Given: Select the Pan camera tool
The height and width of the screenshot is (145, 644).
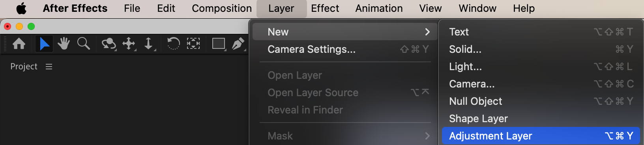Looking at the screenshot, I should pos(129,44).
